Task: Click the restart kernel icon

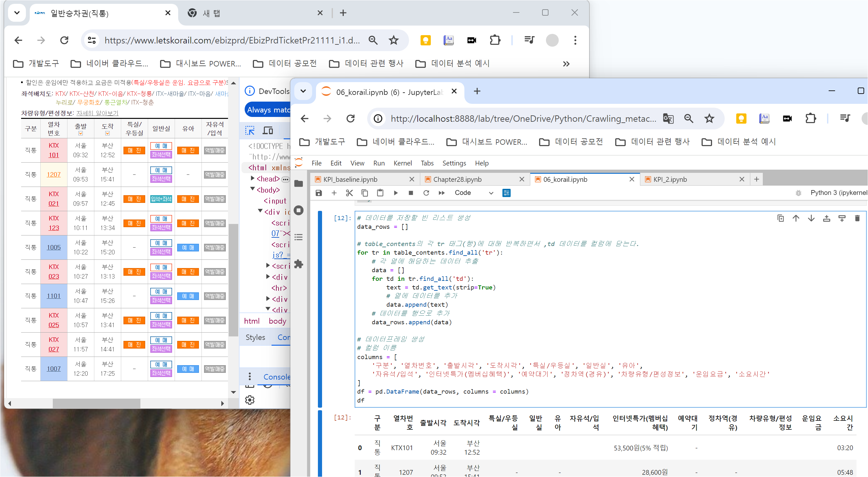Action: point(426,193)
